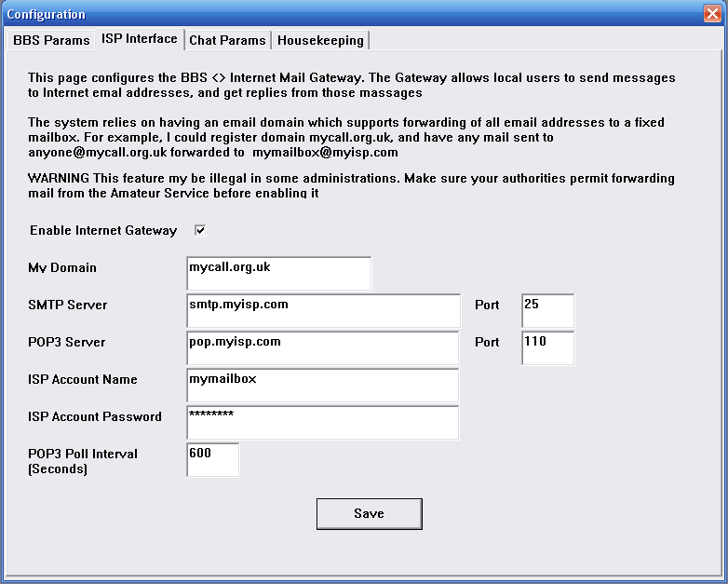Close the Configuration window
The height and width of the screenshot is (584, 728).
(712, 13)
